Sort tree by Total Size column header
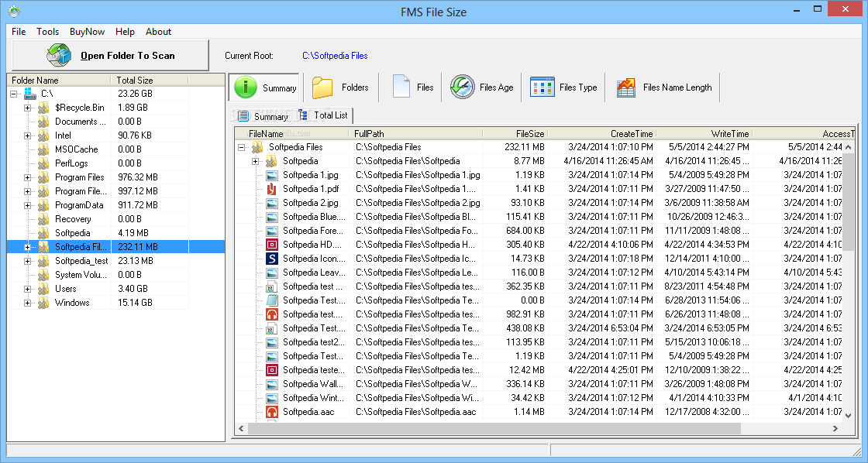Screen dimensions: 868x463 point(150,81)
